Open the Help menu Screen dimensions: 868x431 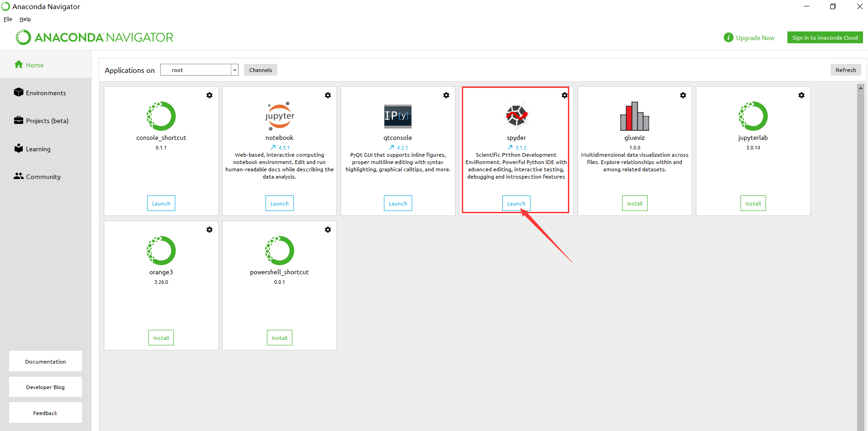coord(25,19)
